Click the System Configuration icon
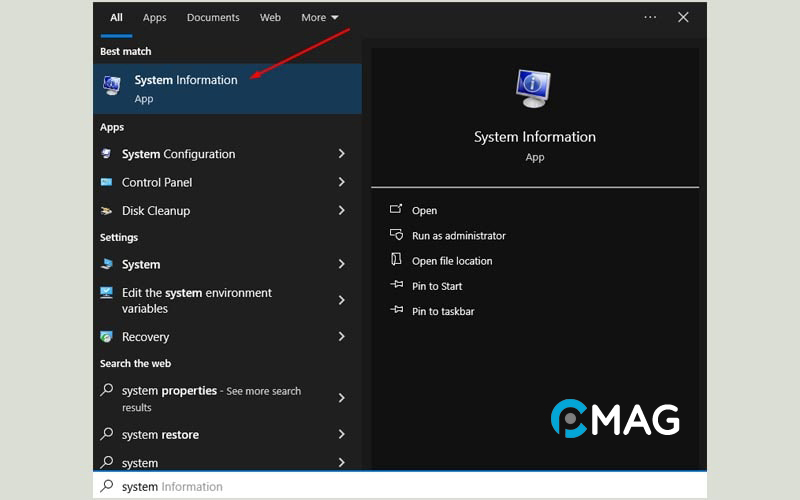The height and width of the screenshot is (500, 800). (107, 154)
